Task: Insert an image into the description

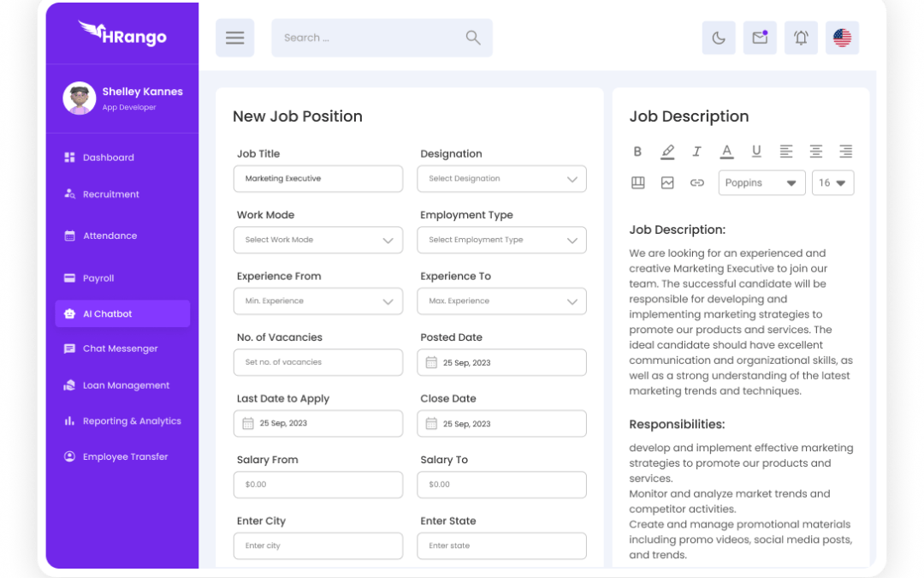Action: 667,182
